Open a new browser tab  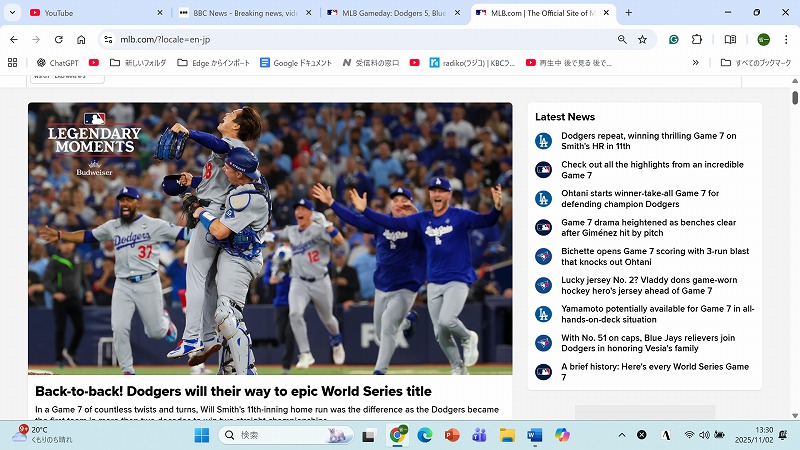(628, 13)
